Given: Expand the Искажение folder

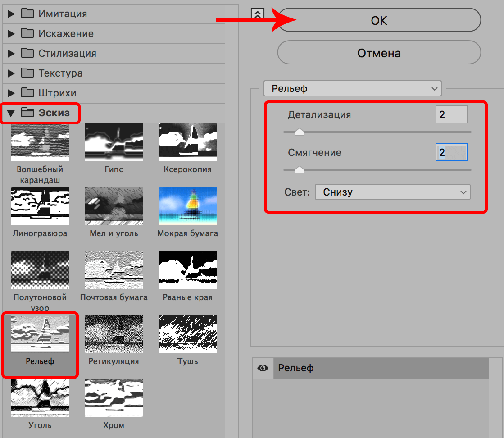Looking at the screenshot, I should (12, 33).
